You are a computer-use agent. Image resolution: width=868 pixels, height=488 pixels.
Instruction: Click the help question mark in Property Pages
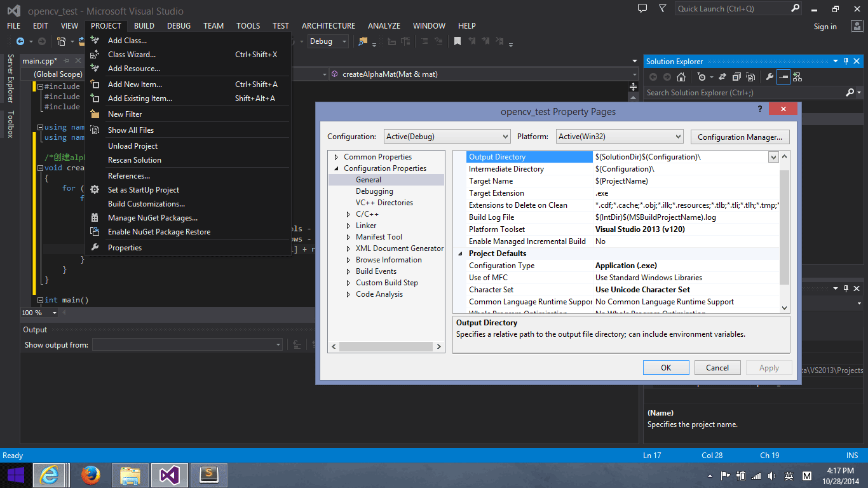coord(760,109)
